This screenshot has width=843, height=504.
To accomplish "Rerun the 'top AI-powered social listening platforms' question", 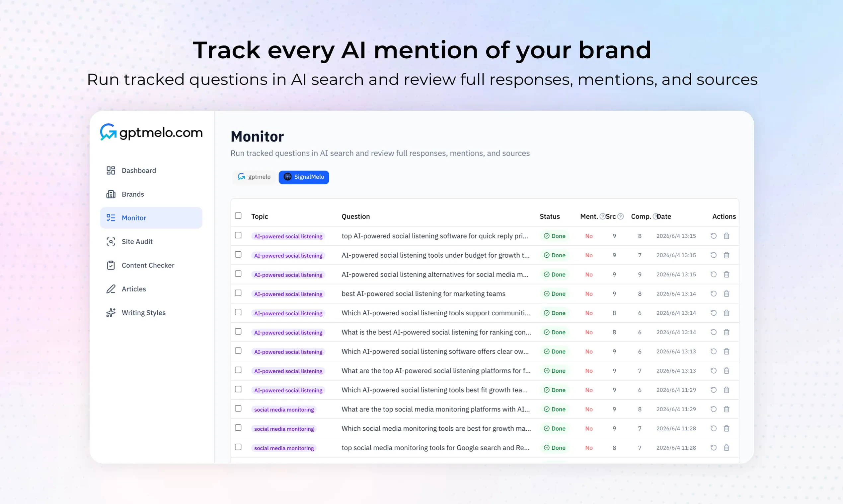I will click(x=714, y=370).
